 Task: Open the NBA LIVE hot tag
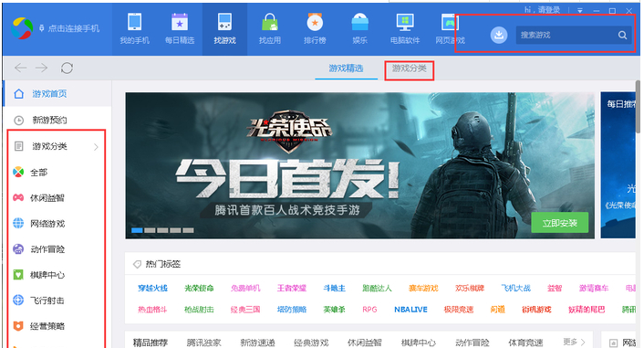pyautogui.click(x=411, y=310)
